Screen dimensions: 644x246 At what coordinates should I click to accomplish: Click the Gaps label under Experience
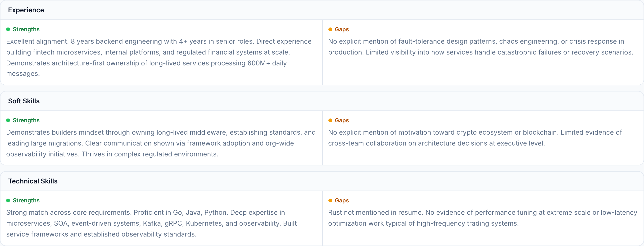tap(341, 29)
